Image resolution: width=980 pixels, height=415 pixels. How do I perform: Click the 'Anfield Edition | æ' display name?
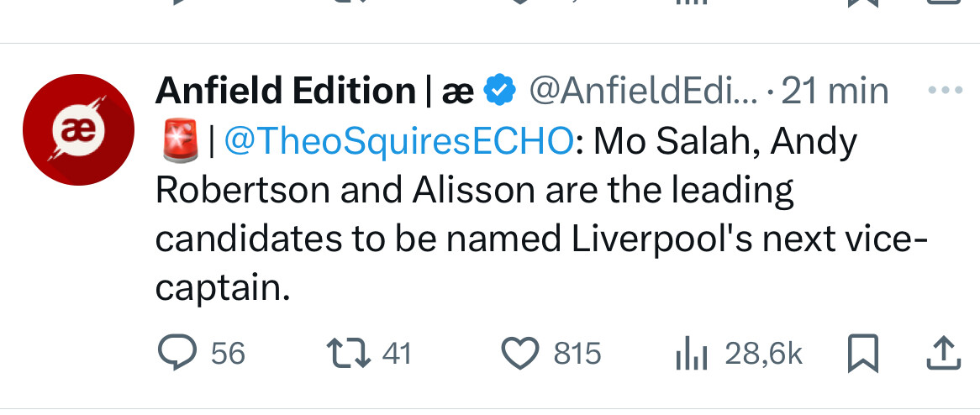click(314, 91)
